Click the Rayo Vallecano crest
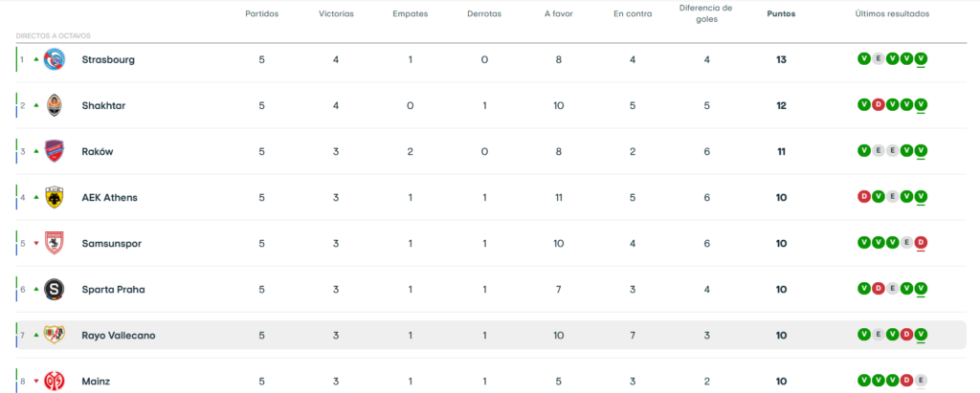 pyautogui.click(x=55, y=335)
